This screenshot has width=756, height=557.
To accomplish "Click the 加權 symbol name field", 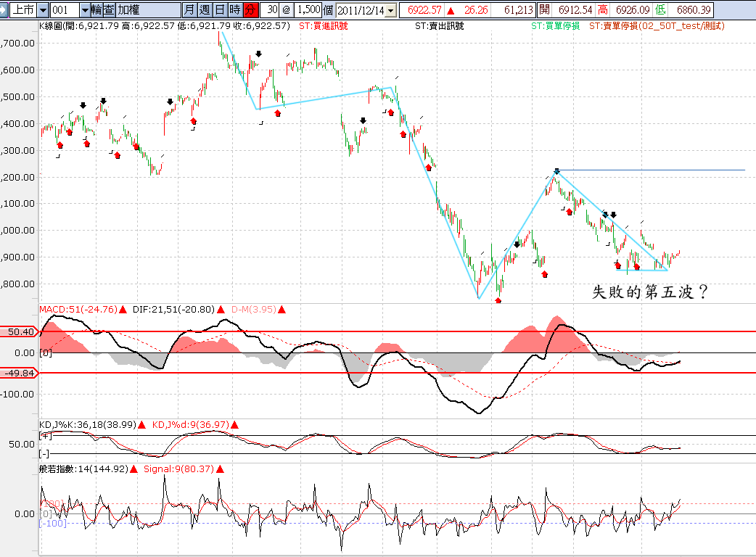I will coord(148,9).
